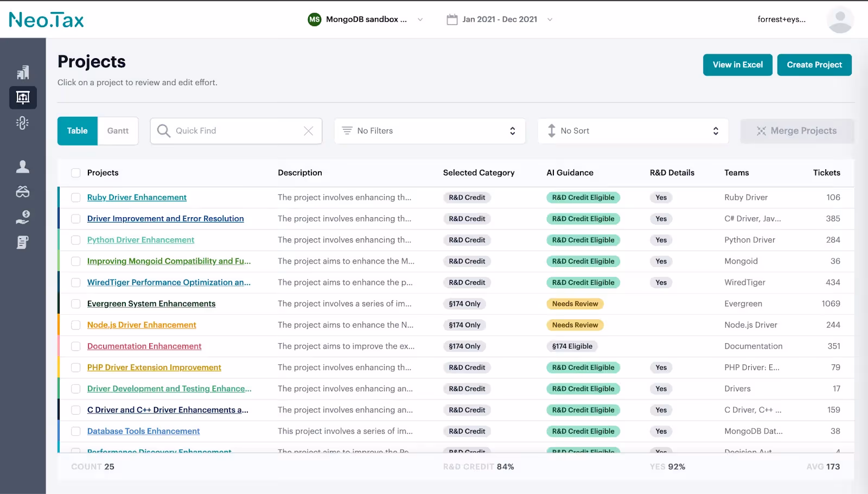Open the bug icon in the sidebar
The width and height of the screenshot is (868, 494).
(23, 123)
